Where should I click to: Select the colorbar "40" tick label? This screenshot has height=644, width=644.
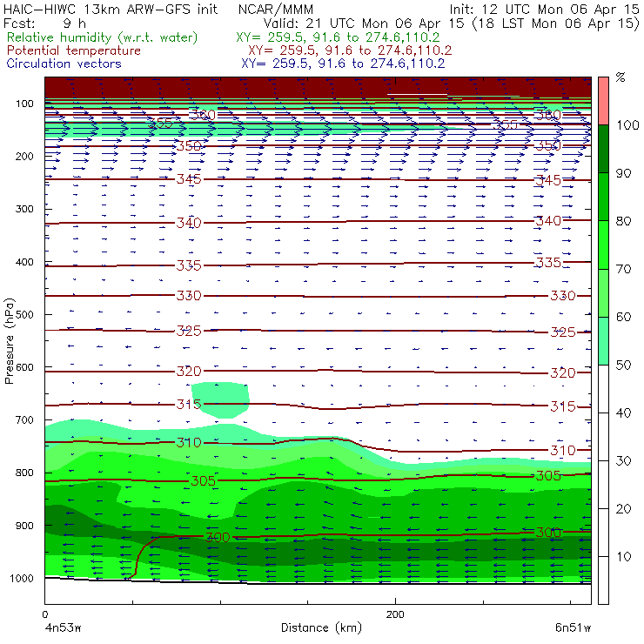click(623, 413)
